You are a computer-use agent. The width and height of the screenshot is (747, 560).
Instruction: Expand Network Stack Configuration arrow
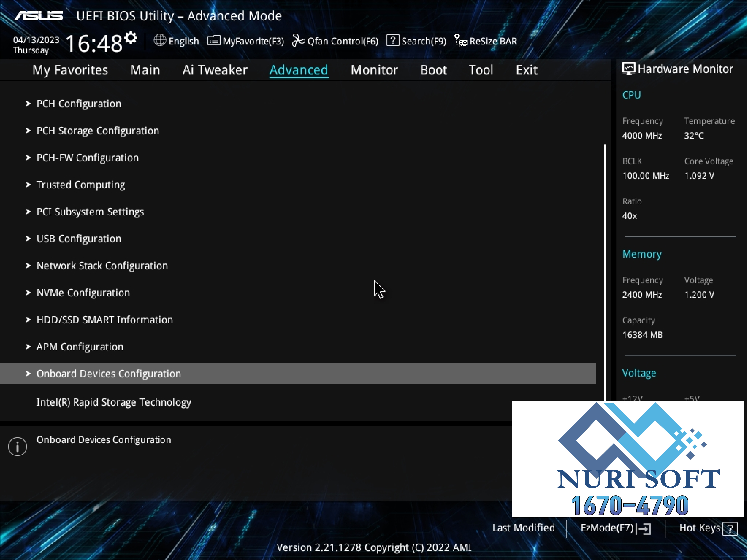(x=28, y=266)
